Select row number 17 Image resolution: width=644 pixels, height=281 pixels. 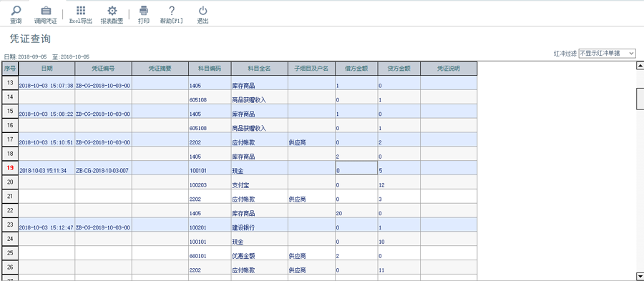point(10,139)
